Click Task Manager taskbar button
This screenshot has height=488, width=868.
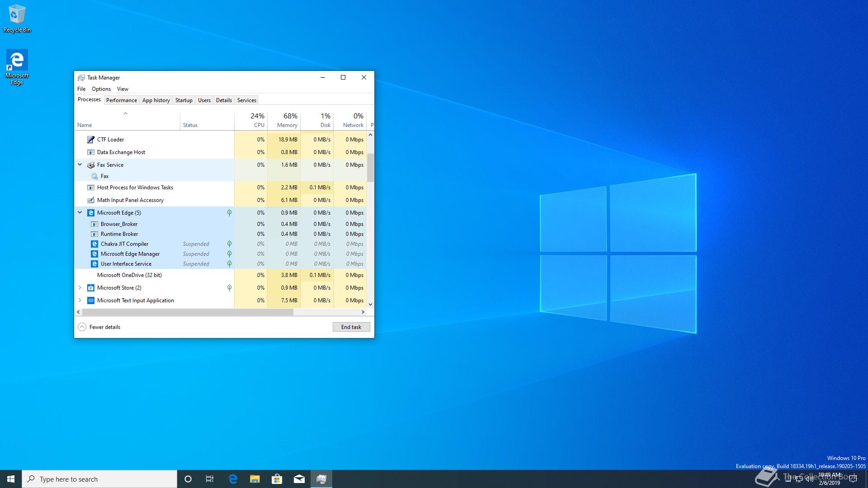tap(321, 479)
